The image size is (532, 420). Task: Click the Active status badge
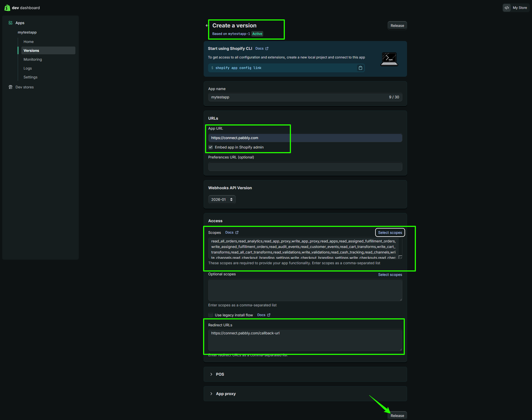(x=257, y=34)
